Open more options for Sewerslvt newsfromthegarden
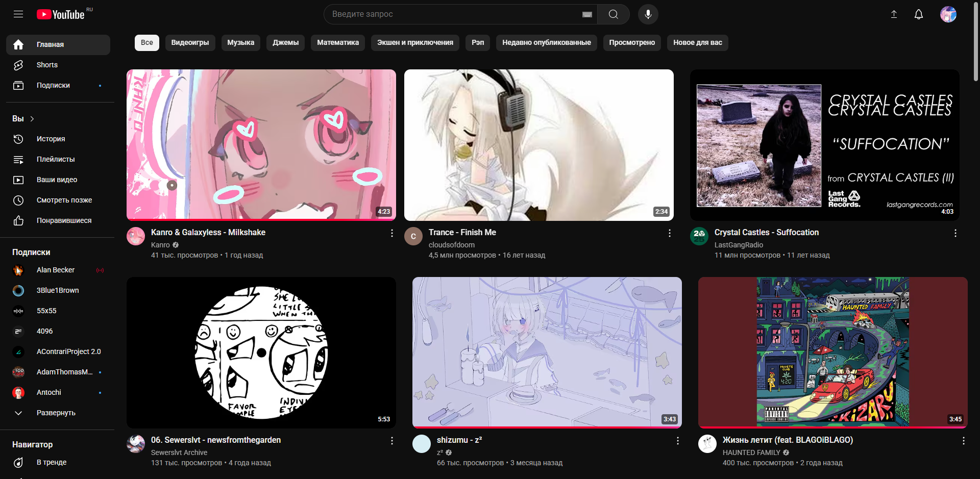 (392, 441)
